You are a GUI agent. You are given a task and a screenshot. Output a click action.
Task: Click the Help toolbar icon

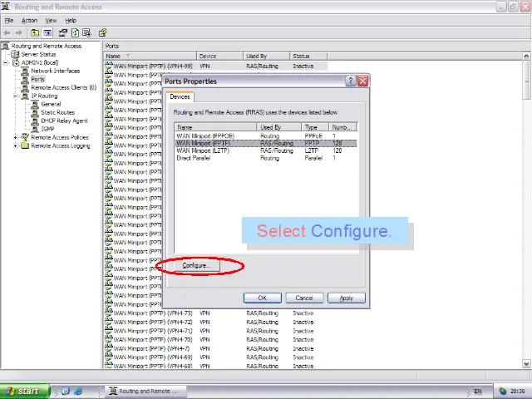point(102,33)
